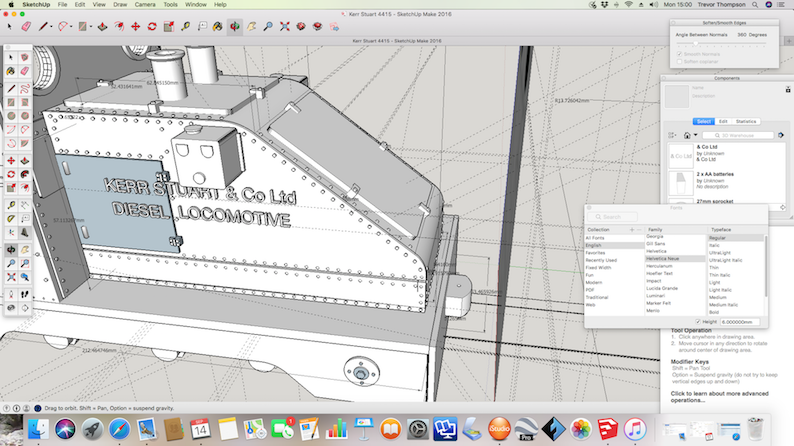Image resolution: width=794 pixels, height=446 pixels.
Task: Toggle the Height checkbox in Fonts panel
Action: (x=698, y=321)
